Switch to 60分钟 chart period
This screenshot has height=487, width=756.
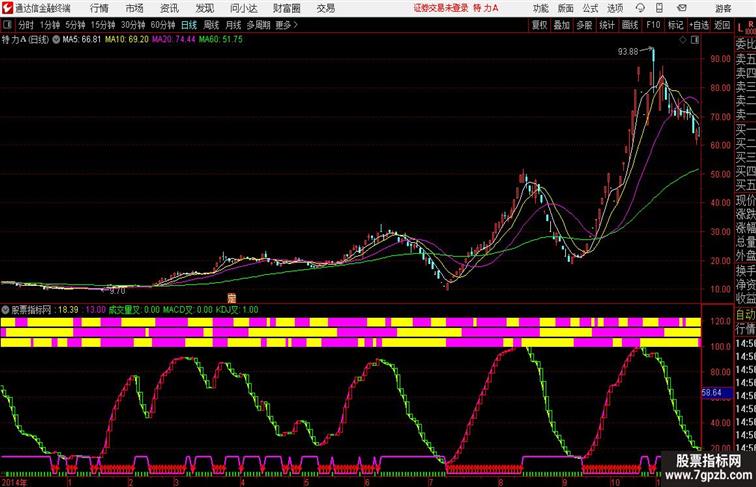[x=162, y=25]
